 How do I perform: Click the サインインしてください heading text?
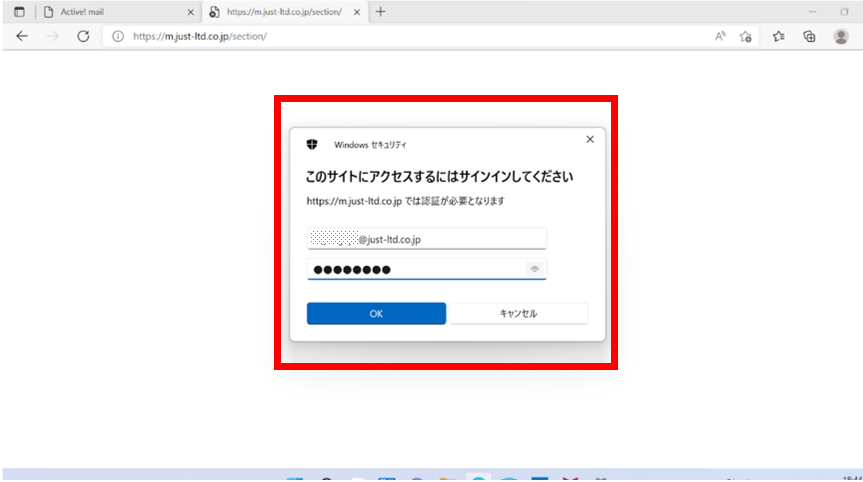(439, 176)
